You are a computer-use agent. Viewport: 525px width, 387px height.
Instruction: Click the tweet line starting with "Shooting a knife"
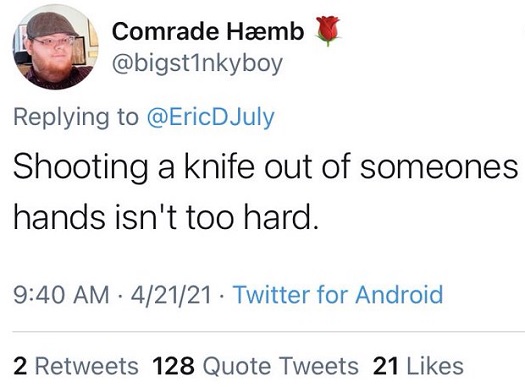(266, 166)
